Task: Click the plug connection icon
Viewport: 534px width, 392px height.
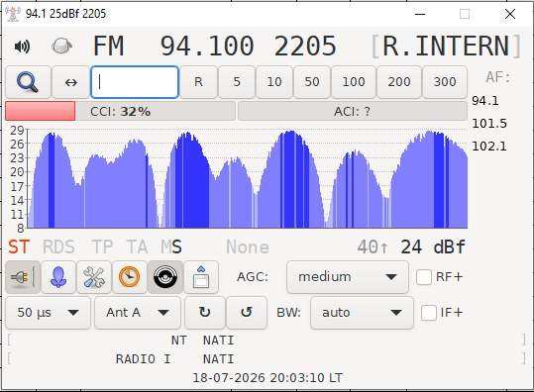Action: coord(23,277)
